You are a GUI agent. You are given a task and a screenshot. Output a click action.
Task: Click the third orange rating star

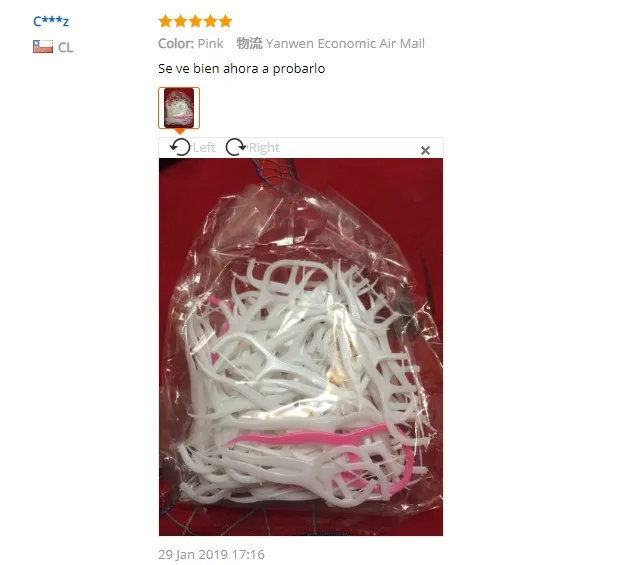pyautogui.click(x=195, y=21)
